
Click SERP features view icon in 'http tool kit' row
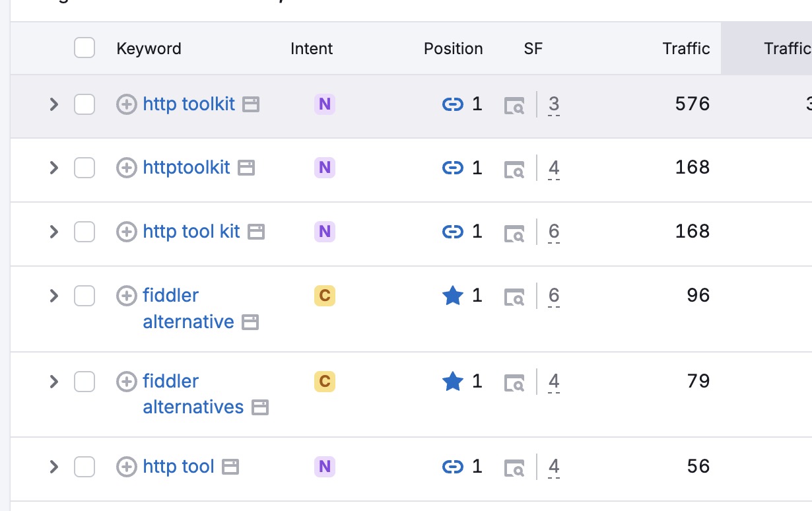click(514, 233)
